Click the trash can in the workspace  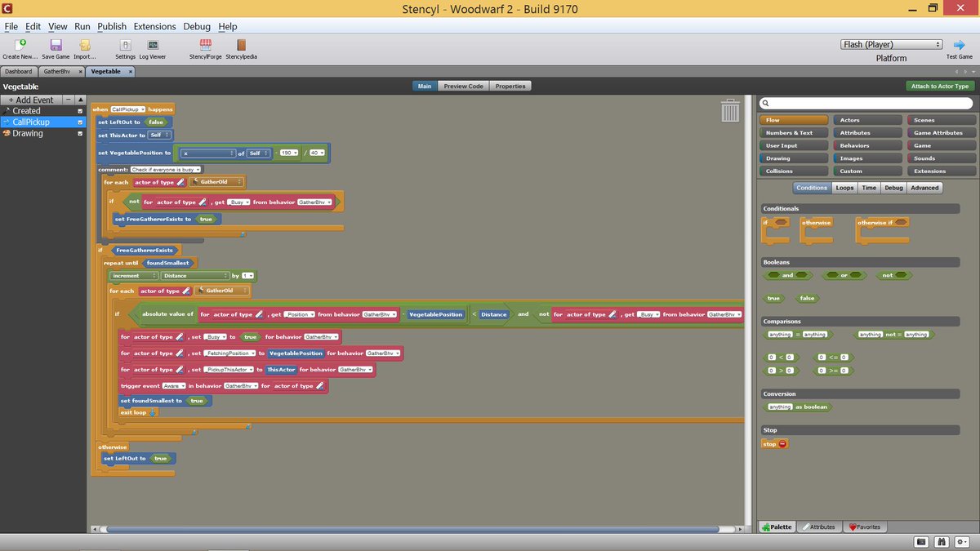tap(730, 110)
